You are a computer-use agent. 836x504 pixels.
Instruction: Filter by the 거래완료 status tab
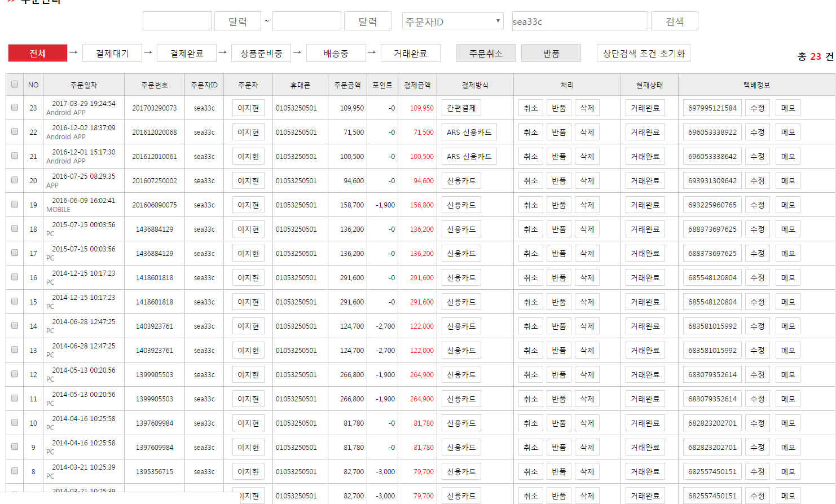click(410, 53)
